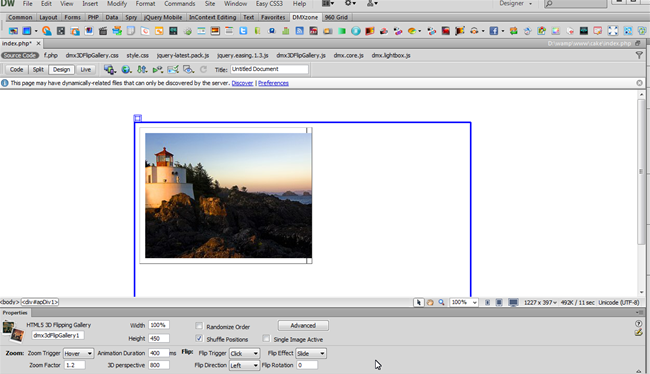Click the RSS feed icon in toolbar
The height and width of the screenshot is (374, 650).
(x=299, y=31)
